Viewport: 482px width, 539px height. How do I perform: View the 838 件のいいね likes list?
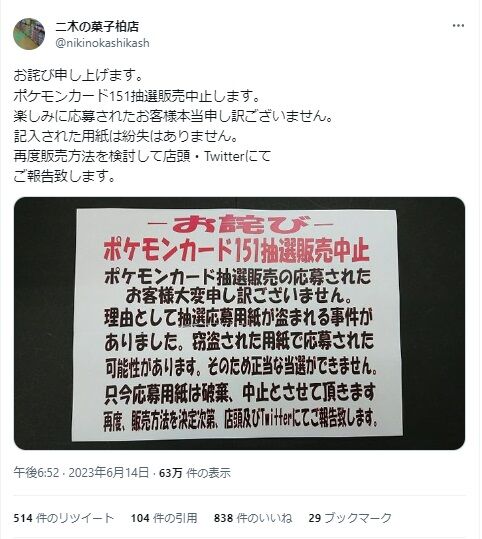coord(253,518)
